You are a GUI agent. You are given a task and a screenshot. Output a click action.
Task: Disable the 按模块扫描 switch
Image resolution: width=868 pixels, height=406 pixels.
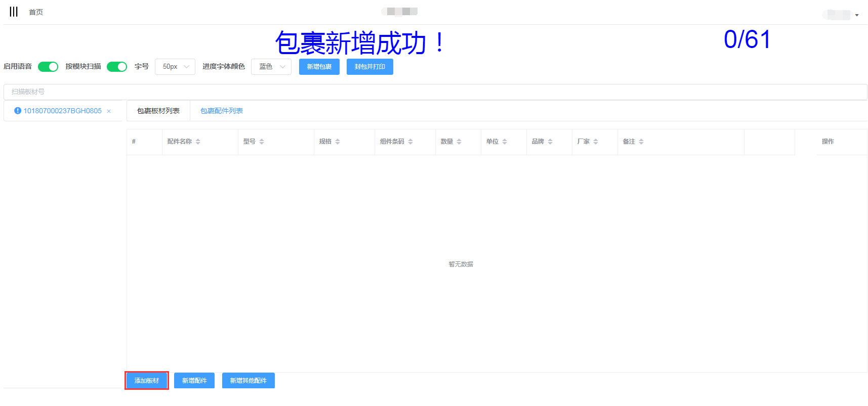117,67
